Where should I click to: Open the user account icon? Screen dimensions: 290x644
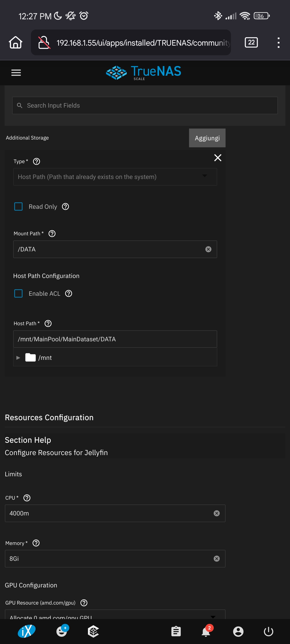(238, 631)
